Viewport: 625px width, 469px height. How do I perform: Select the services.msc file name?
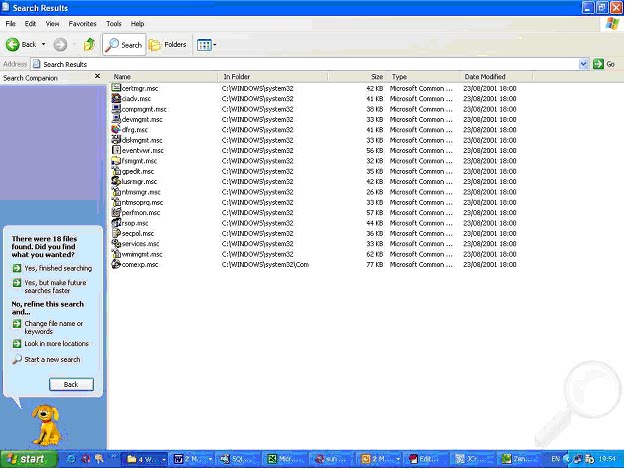140,243
